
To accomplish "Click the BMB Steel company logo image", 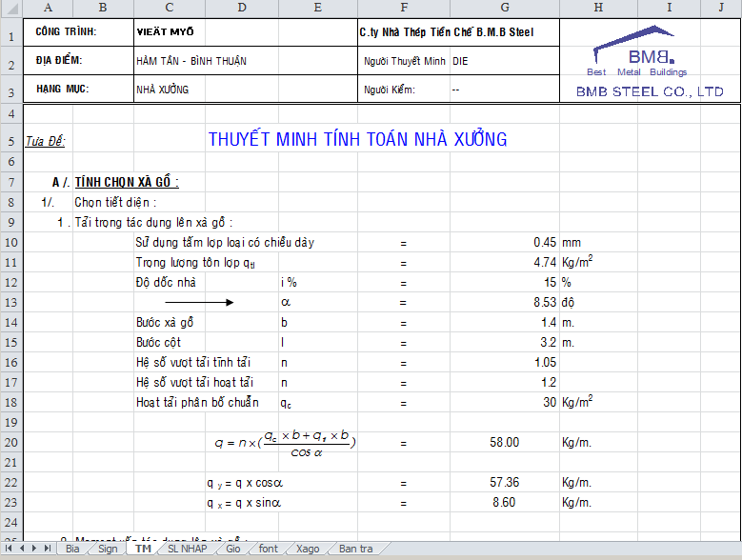I will (x=650, y=61).
